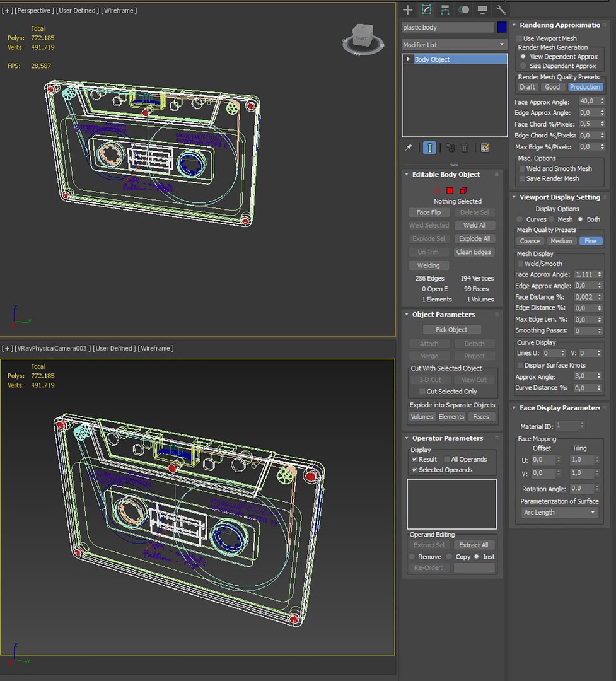
Task: Click the Perspective viewport plus menu
Action: coord(7,11)
